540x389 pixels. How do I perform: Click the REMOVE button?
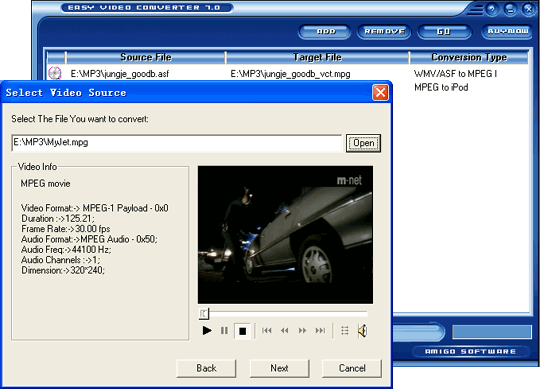click(x=384, y=32)
